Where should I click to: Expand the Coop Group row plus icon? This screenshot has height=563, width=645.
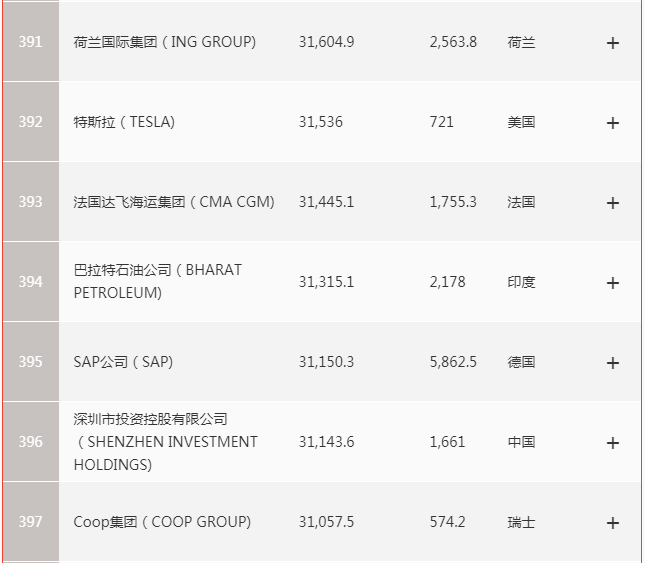(x=613, y=523)
